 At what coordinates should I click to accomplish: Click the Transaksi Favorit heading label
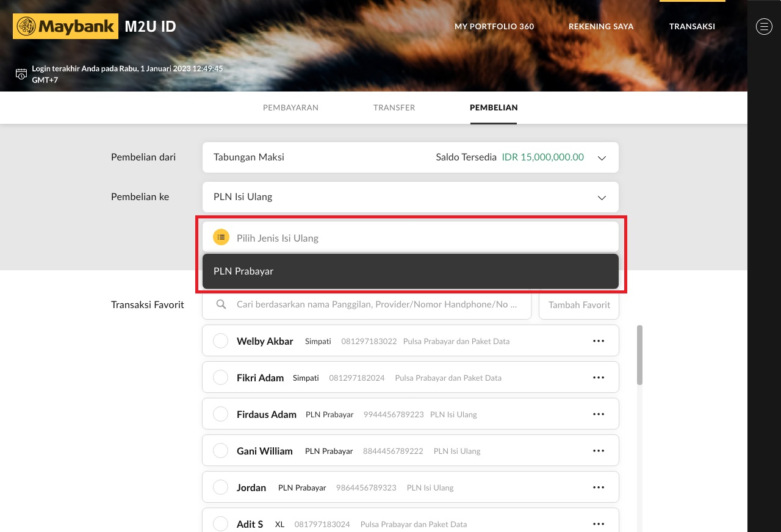click(x=148, y=304)
